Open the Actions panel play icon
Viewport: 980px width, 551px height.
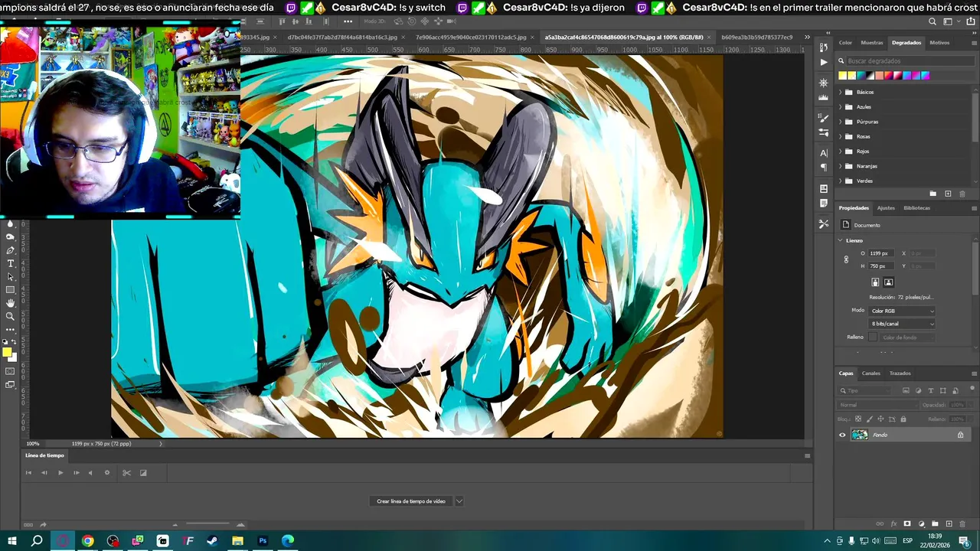coord(824,62)
